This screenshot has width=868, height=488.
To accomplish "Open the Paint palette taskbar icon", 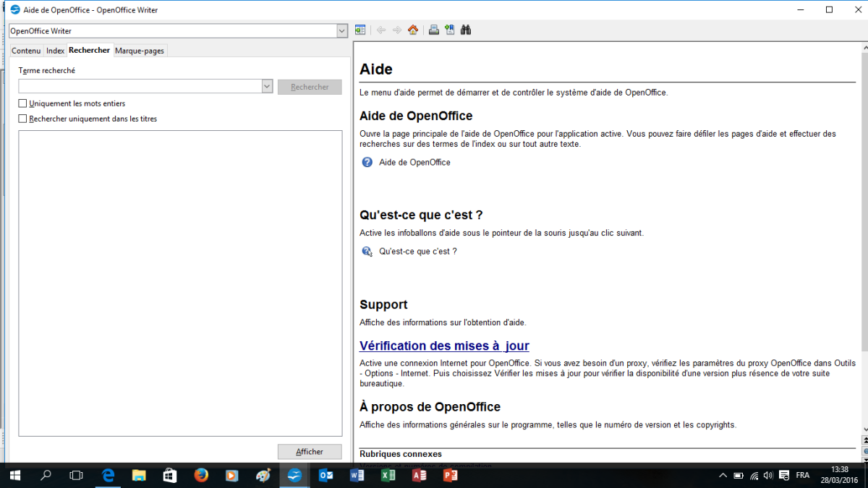I will [263, 476].
